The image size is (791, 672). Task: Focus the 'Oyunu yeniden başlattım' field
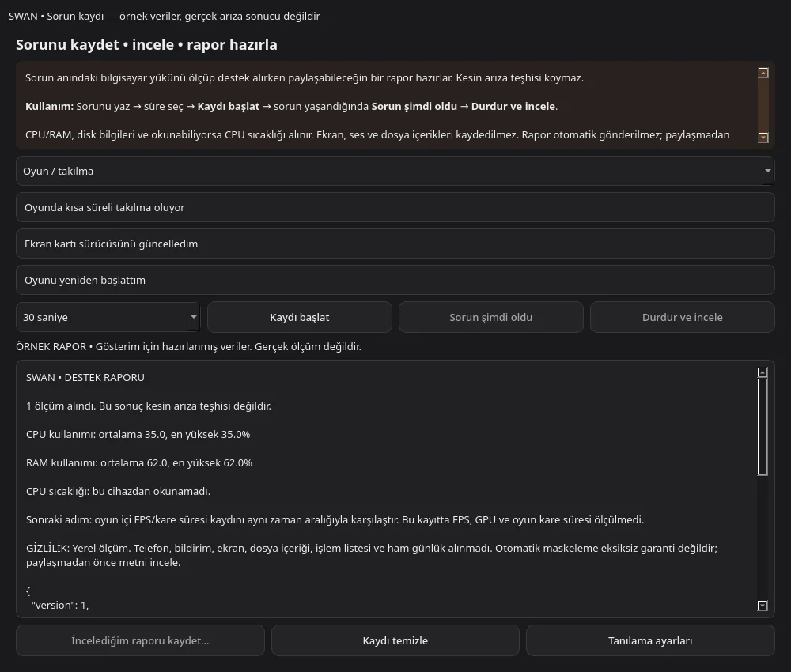(x=395, y=280)
